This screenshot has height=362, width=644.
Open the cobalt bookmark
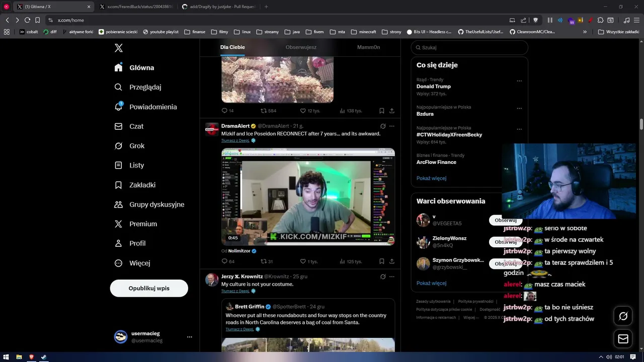(29, 32)
